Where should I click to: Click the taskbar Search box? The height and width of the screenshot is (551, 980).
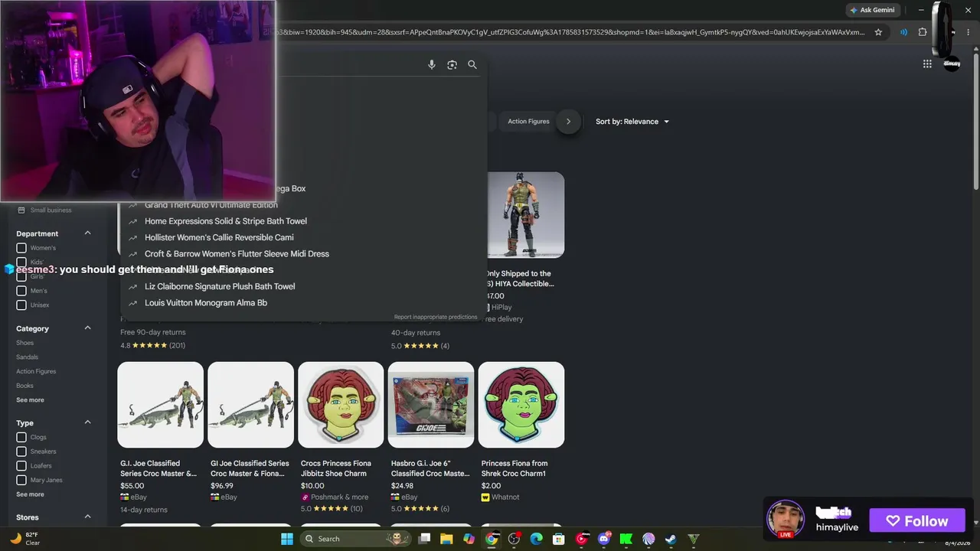click(354, 539)
